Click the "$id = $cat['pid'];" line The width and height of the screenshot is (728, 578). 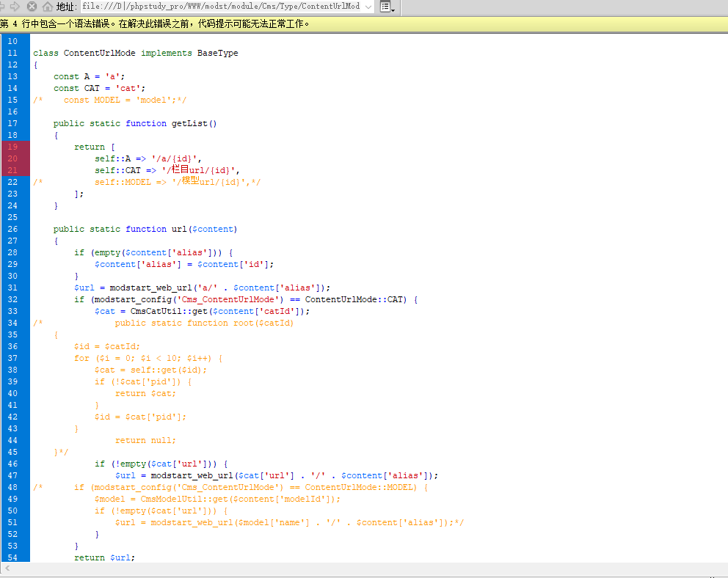140,417
